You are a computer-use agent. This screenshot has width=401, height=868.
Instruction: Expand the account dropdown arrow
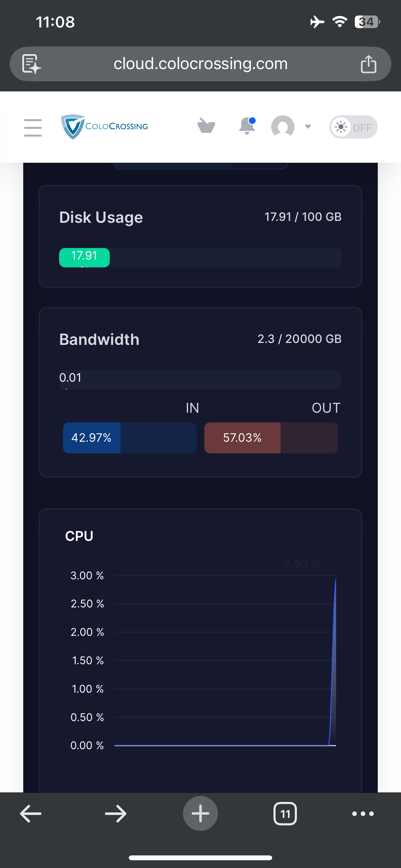(308, 127)
